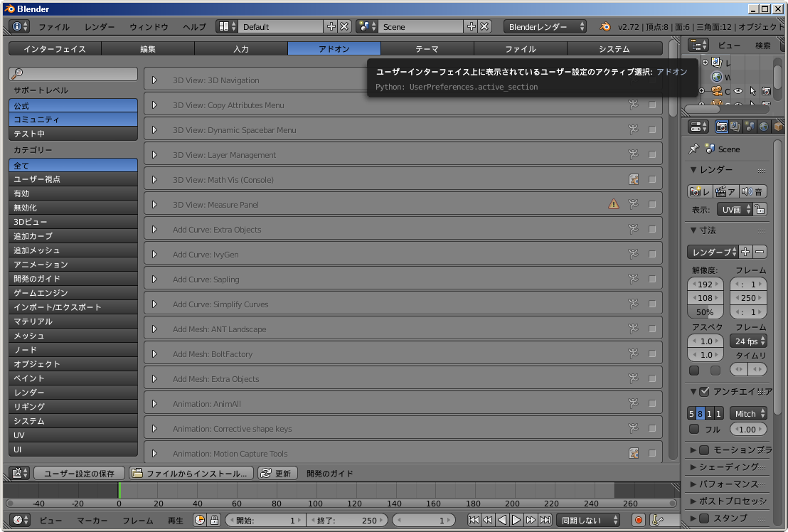Add a new scene with plus button
Screen dimensions: 788x532
point(472,26)
